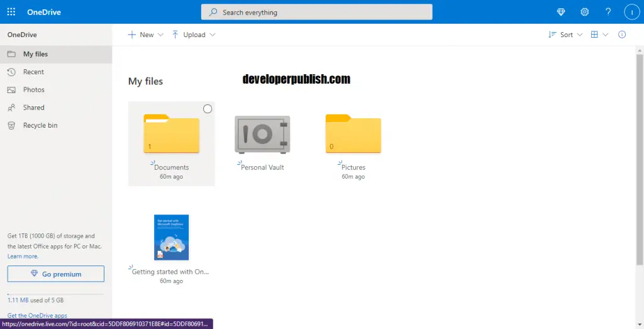The width and height of the screenshot is (644, 329).
Task: Open the account profile circle
Action: [x=631, y=13]
